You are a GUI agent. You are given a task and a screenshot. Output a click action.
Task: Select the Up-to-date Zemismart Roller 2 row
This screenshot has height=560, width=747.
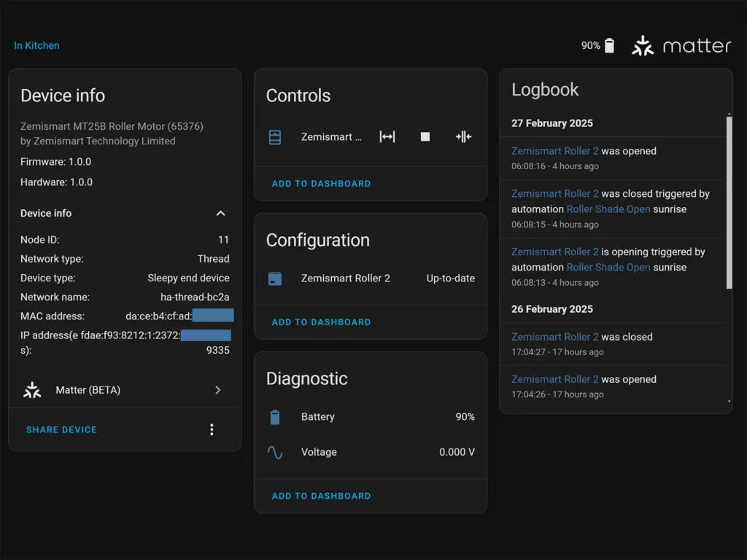click(371, 279)
